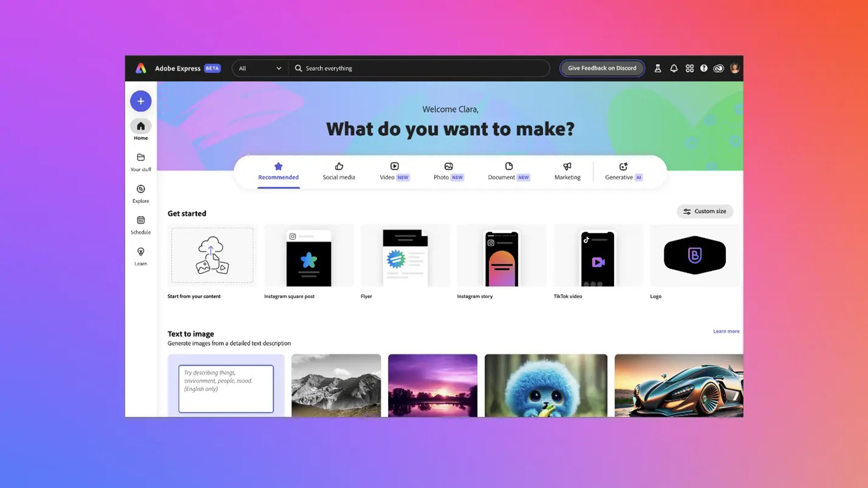The image size is (868, 488).
Task: Click Learn more text link
Action: point(726,331)
